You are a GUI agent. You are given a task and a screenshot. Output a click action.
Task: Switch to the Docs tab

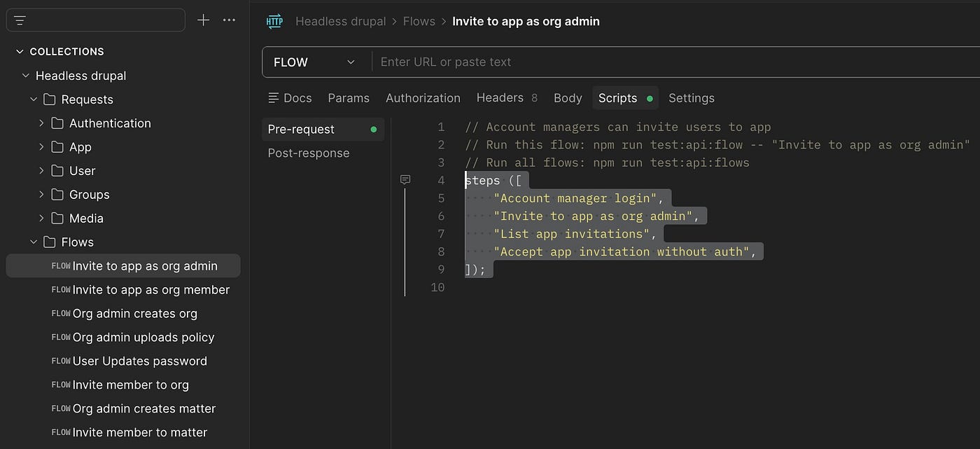tap(290, 98)
